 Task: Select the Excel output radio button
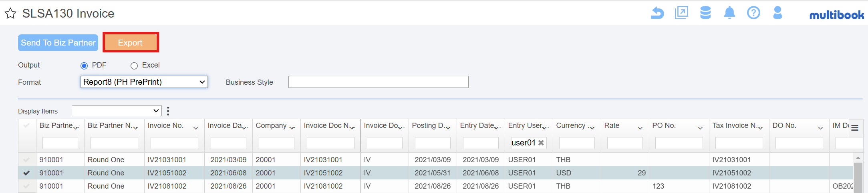(x=134, y=66)
